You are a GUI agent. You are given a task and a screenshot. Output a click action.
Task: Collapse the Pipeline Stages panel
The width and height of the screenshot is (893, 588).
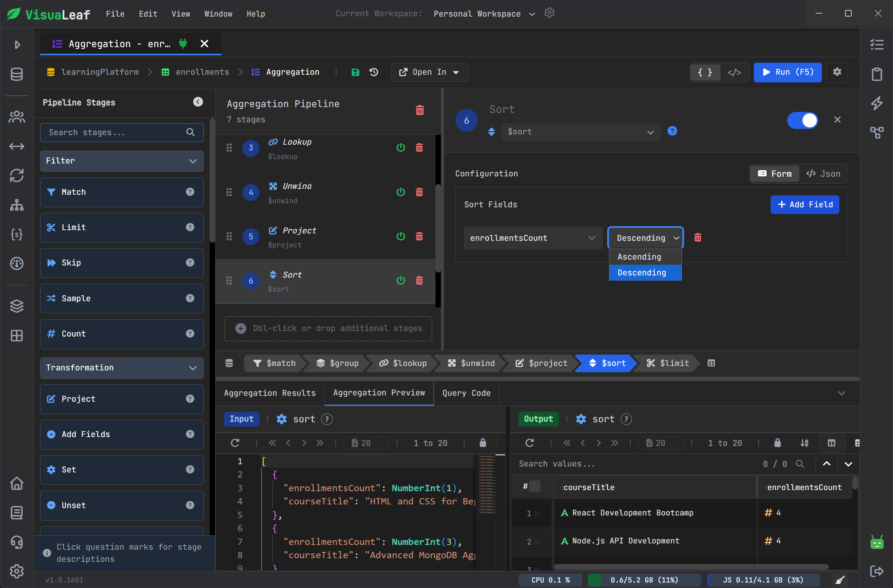[x=198, y=102]
